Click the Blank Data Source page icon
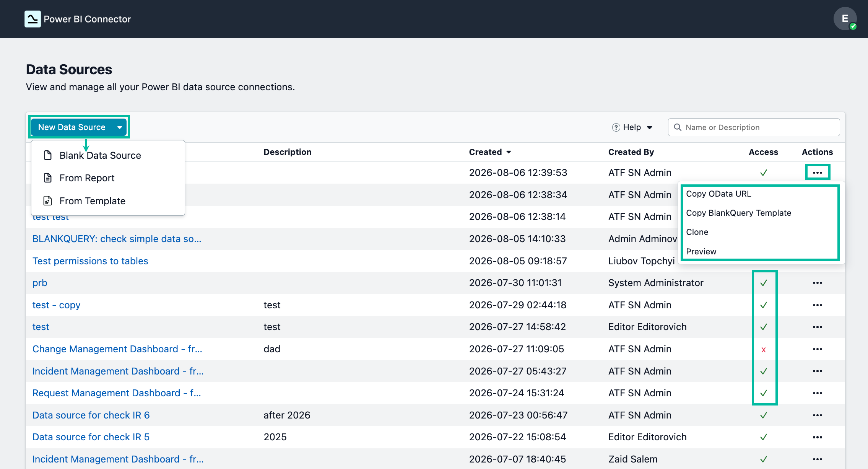The height and width of the screenshot is (469, 868). 48,155
